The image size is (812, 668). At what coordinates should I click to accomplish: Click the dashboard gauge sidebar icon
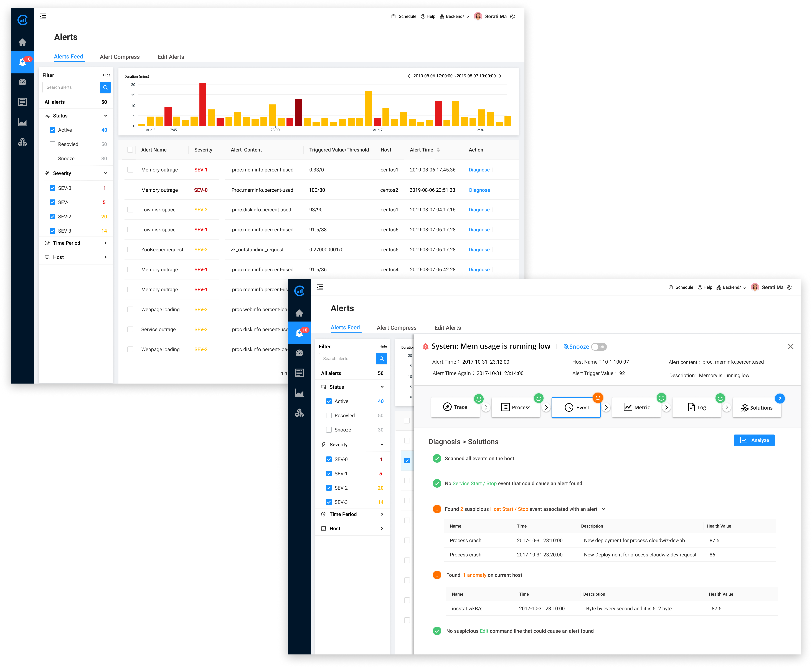click(x=22, y=82)
